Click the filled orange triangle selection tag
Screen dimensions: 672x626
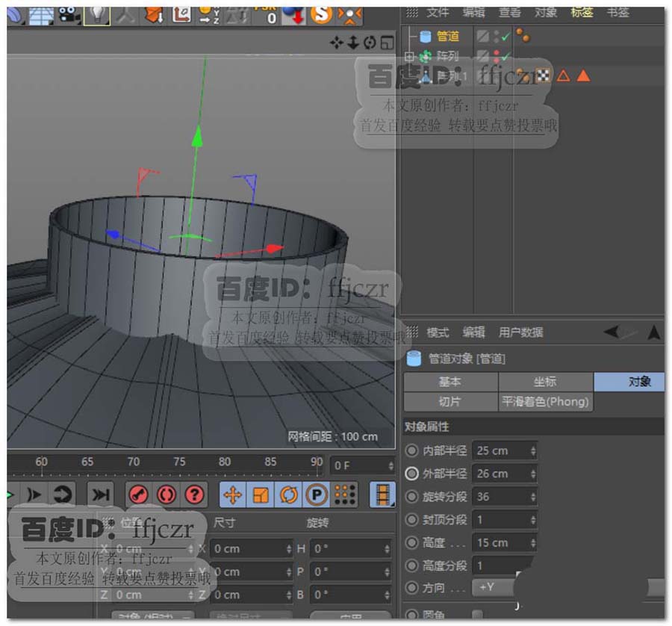(x=583, y=76)
